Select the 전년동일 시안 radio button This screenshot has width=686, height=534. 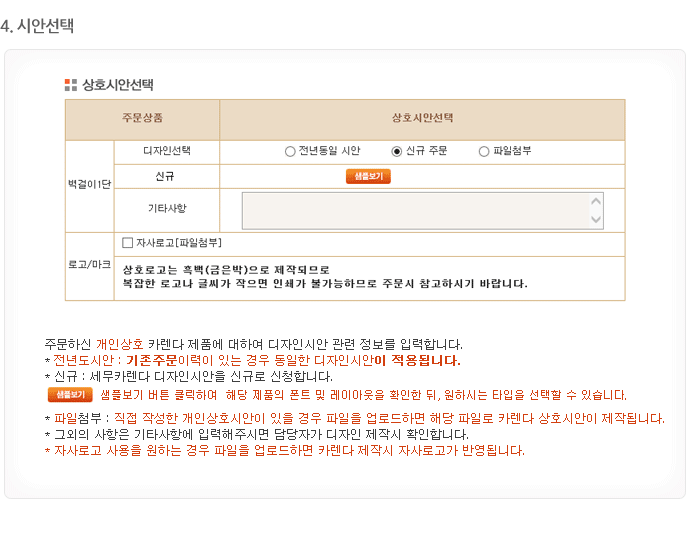tap(290, 152)
